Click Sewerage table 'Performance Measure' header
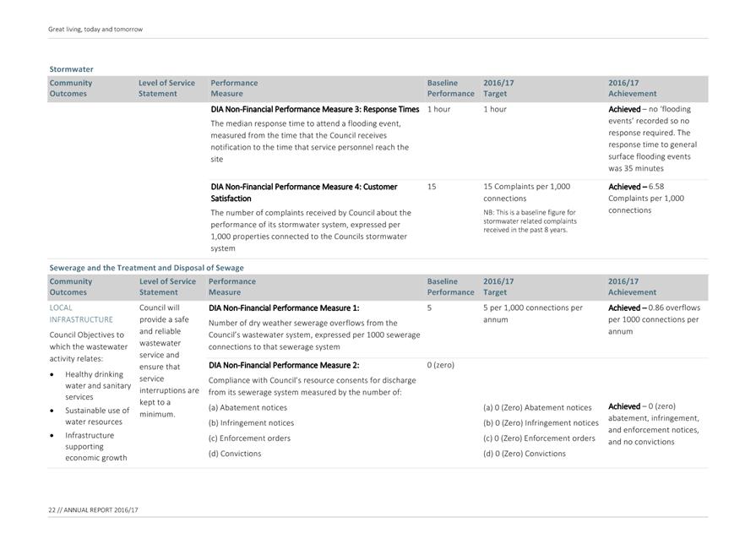 (232, 287)
